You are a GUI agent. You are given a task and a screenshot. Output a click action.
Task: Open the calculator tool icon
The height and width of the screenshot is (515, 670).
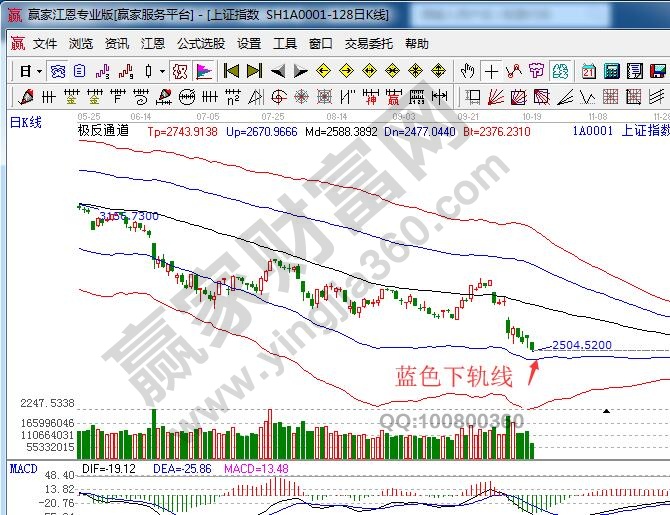611,71
